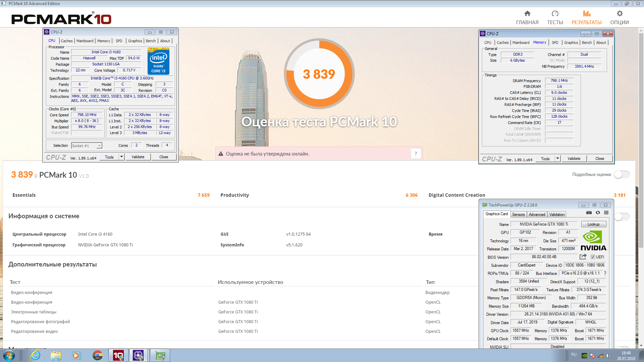
Task: Click the circular 3 839 score gauge
Action: coord(319,74)
